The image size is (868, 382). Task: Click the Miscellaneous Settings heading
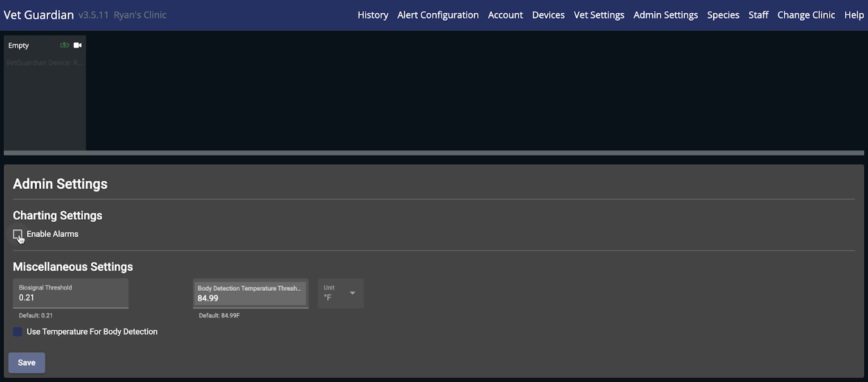(73, 266)
